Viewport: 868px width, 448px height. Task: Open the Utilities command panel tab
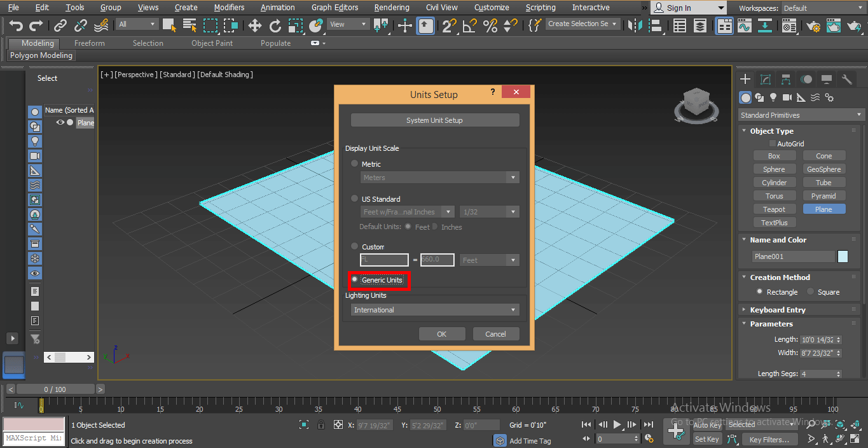pyautogui.click(x=846, y=80)
